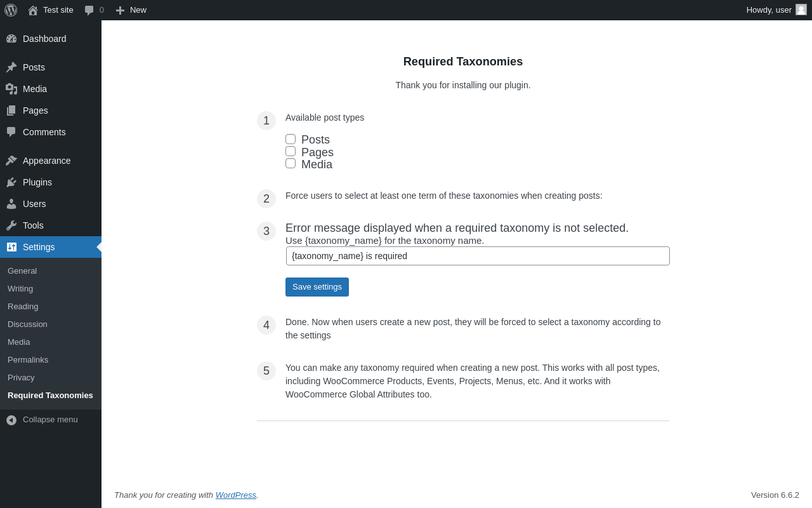
Task: Click the user avatar in the admin bar
Action: 801,10
